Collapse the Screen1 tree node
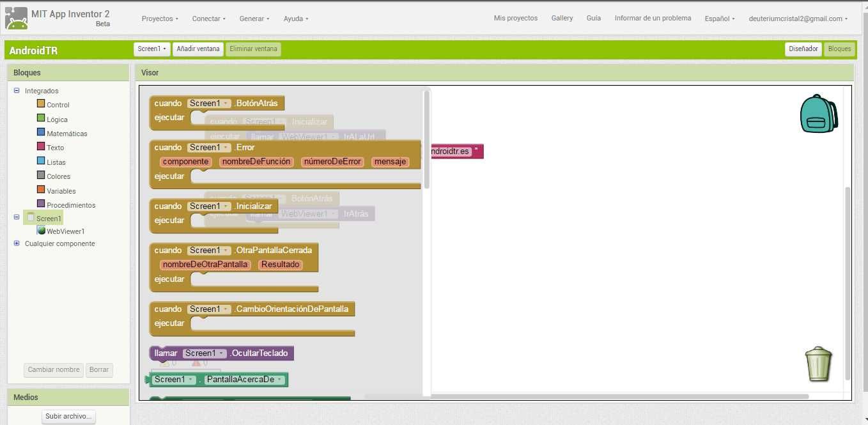 point(17,217)
